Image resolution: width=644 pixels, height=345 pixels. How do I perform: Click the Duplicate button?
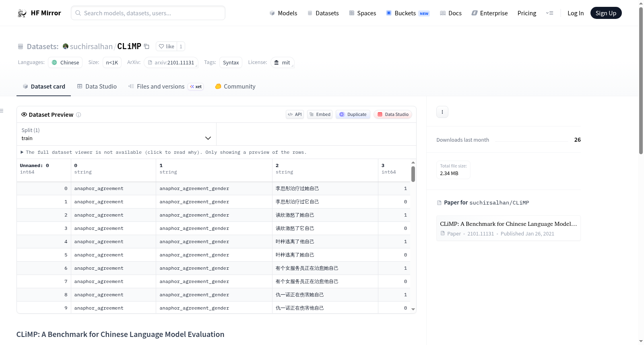coord(353,114)
